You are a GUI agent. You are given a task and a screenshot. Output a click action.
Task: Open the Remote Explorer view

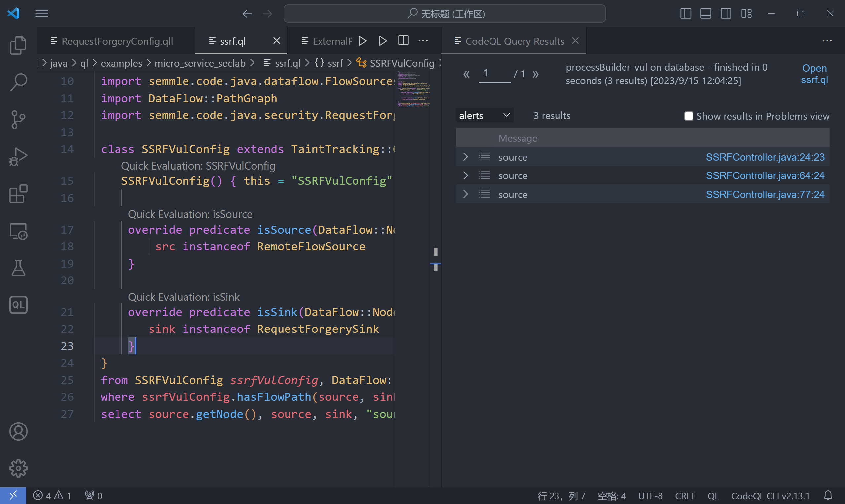18,232
